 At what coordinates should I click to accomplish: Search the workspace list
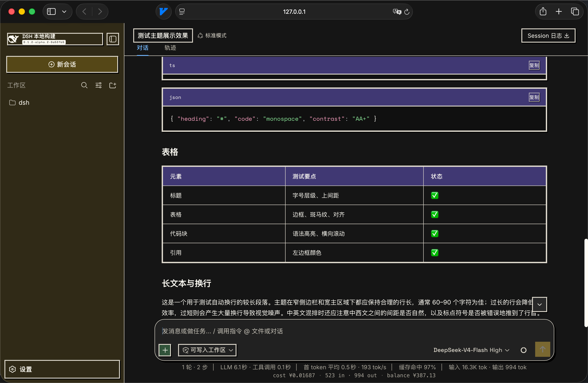coord(84,85)
